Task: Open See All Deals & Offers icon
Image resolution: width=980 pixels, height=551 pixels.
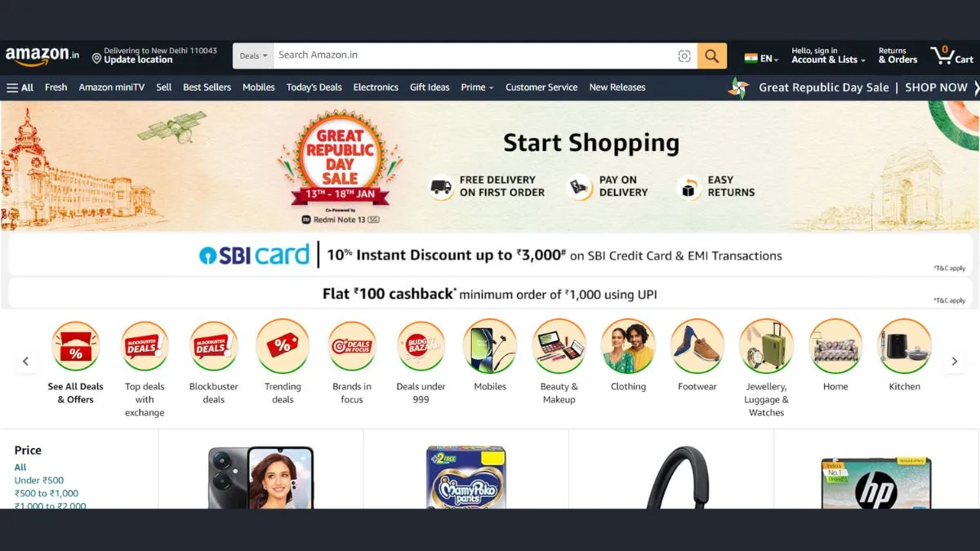Action: 76,346
